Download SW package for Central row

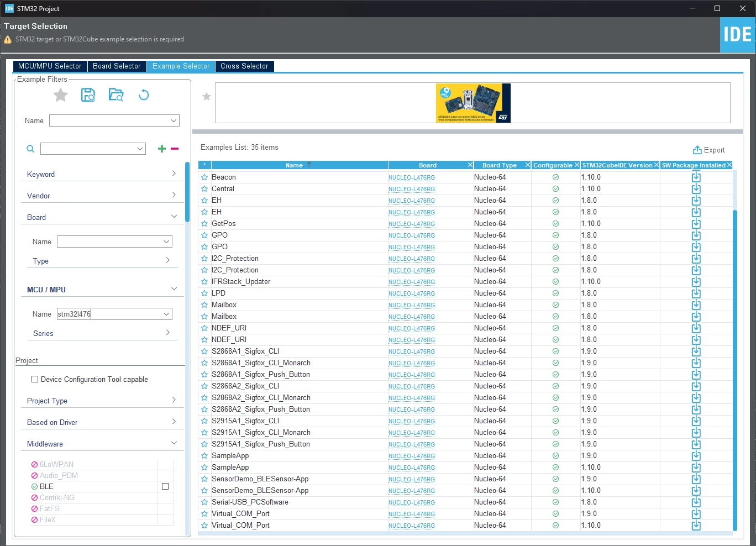tap(696, 189)
